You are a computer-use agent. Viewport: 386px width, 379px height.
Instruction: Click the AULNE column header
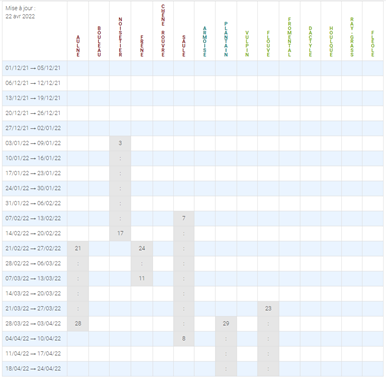pyautogui.click(x=78, y=46)
